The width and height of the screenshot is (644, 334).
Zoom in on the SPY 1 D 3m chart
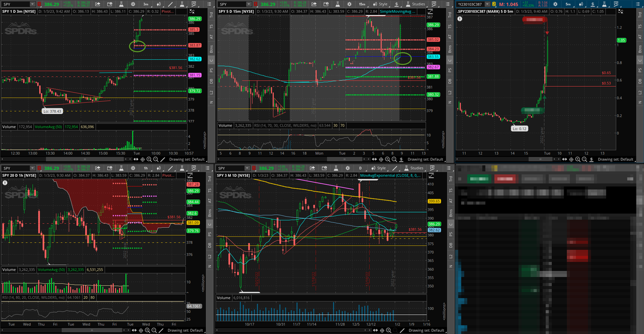point(149,159)
